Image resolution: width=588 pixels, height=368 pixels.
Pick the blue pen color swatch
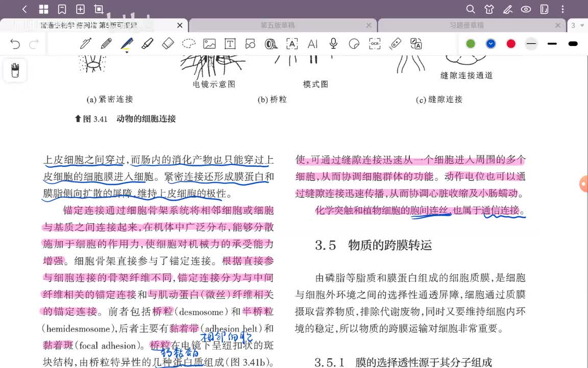tap(491, 44)
